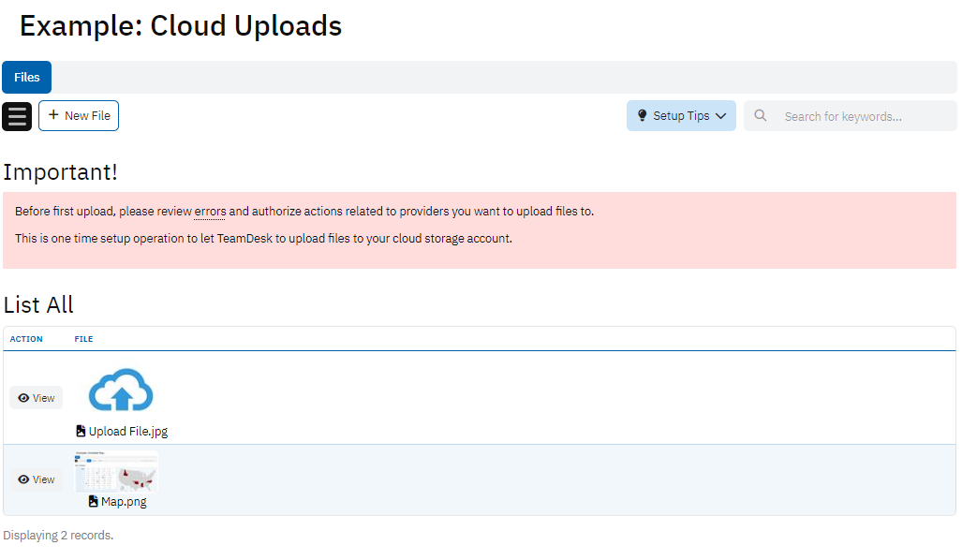Open the Upload File.jpg file name link

128,432
